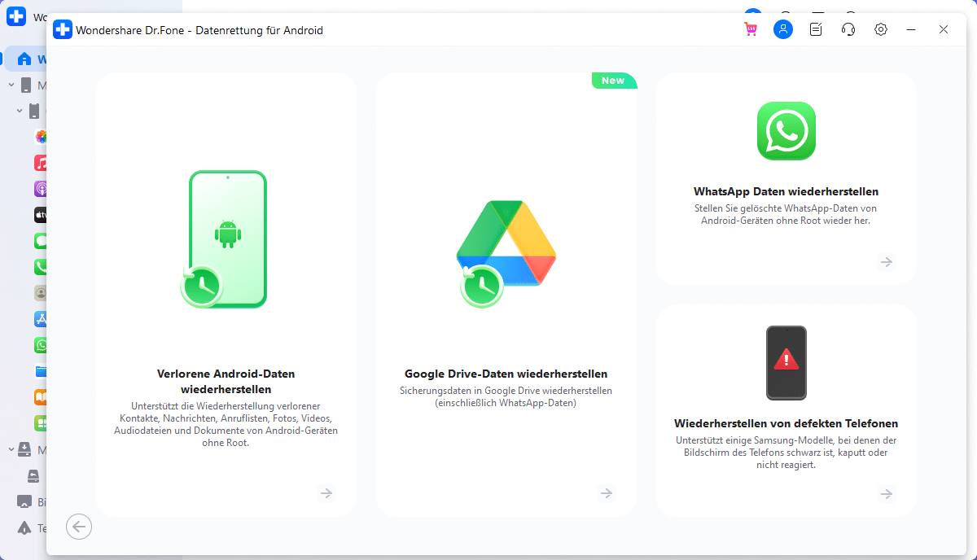The image size is (977, 560).
Task: Collapse the first device group in the background sidebar
Action: click(x=11, y=85)
